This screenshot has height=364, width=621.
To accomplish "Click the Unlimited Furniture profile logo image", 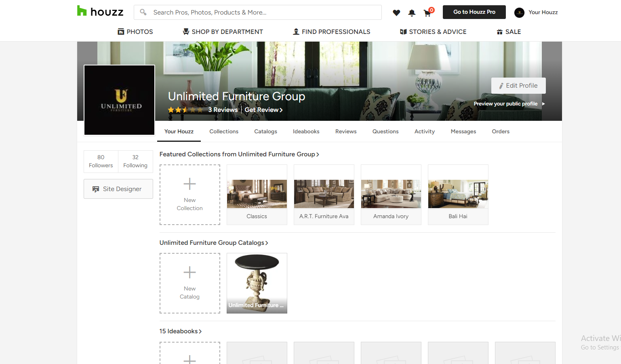I will click(119, 100).
